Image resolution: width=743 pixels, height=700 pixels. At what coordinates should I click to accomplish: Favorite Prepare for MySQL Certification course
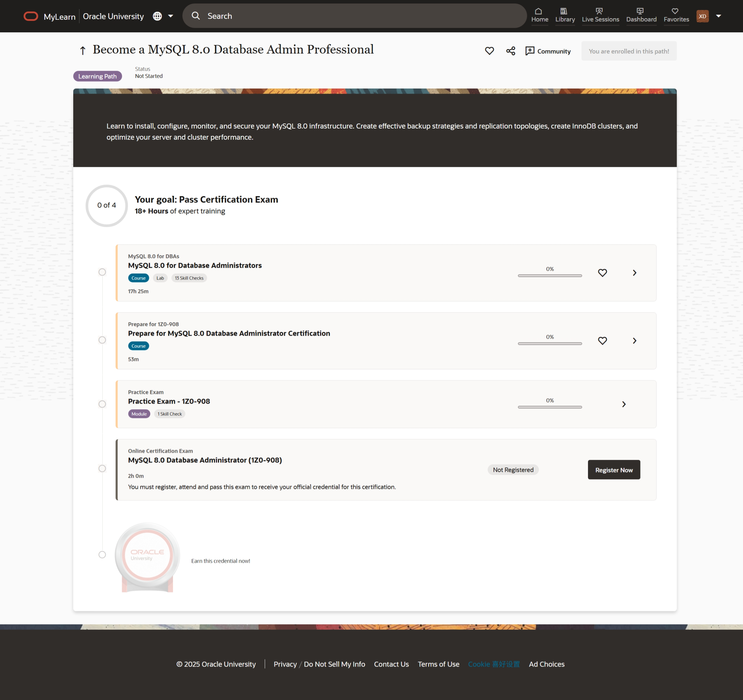pyautogui.click(x=602, y=341)
